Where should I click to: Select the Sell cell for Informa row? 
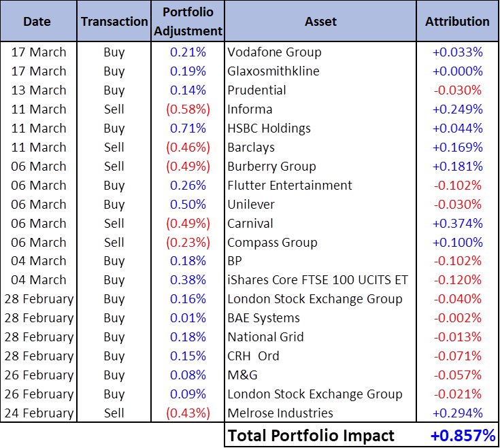(114, 109)
